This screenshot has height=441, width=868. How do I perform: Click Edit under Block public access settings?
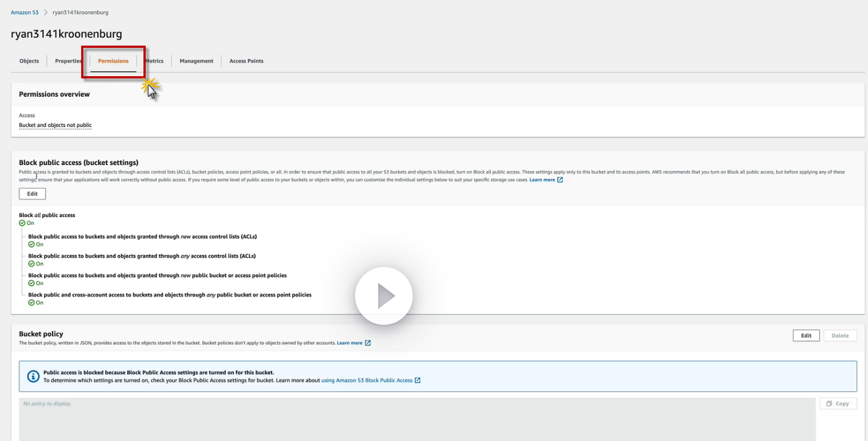point(32,194)
